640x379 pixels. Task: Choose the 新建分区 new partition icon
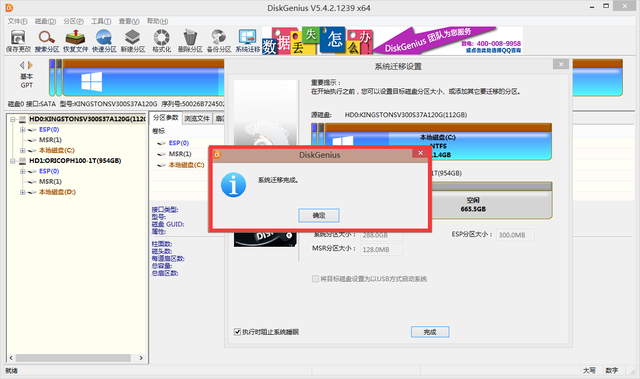(133, 41)
